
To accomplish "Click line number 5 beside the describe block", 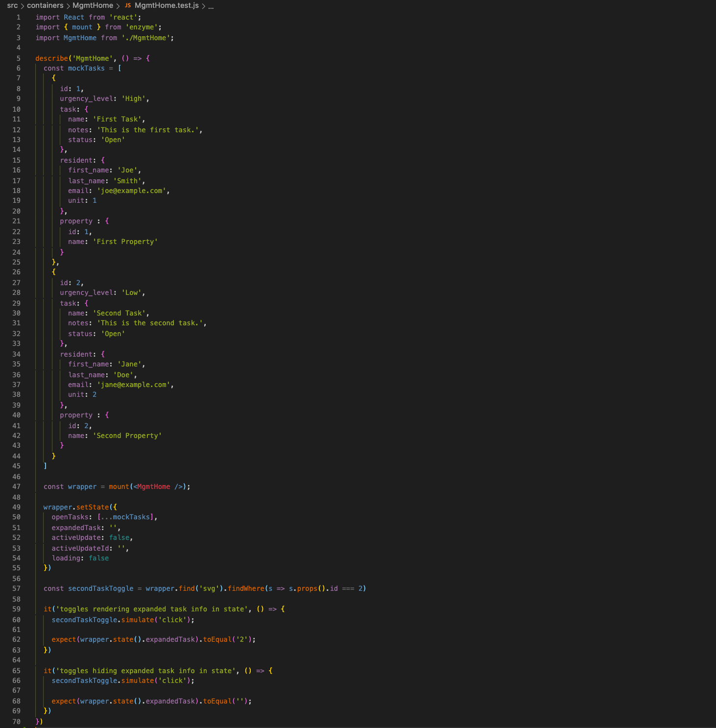I will tap(18, 58).
